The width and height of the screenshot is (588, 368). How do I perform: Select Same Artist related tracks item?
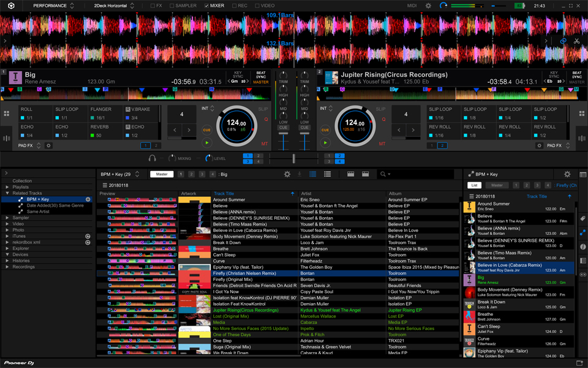[38, 212]
